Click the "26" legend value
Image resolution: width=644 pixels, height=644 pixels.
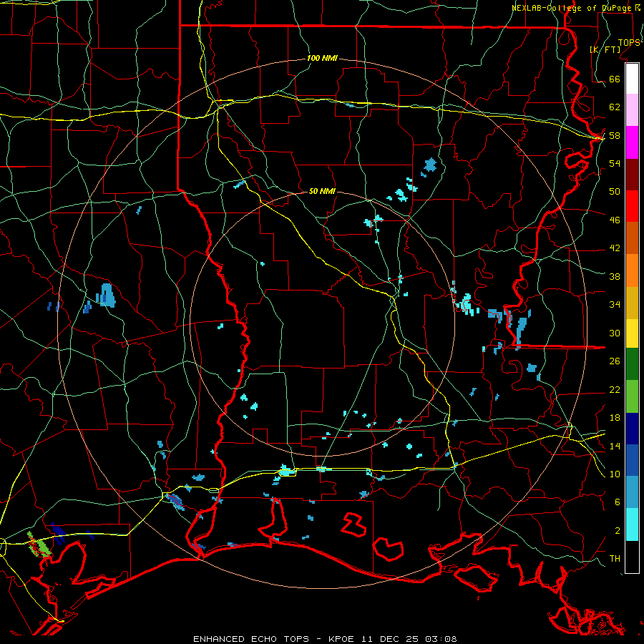[615, 361]
